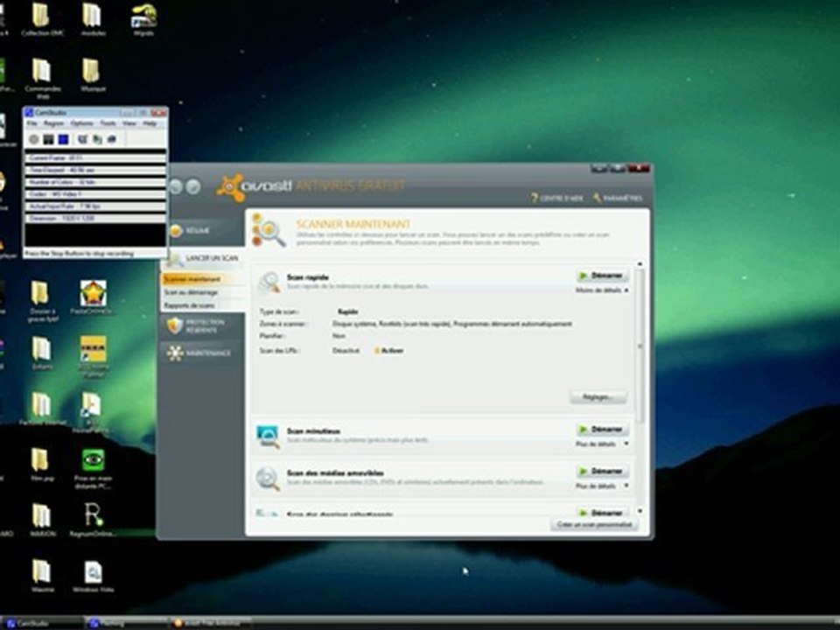This screenshot has height=630, width=840.
Task: Select the Enfants folder on desktop
Action: 42,353
